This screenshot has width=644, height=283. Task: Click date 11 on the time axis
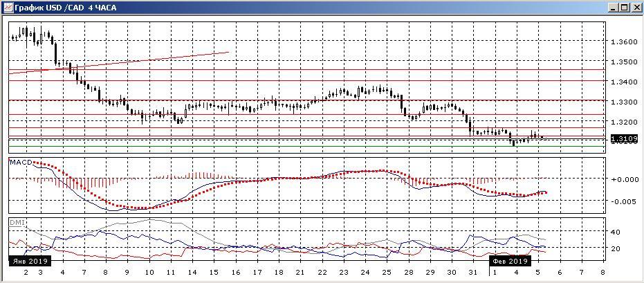[170, 273]
